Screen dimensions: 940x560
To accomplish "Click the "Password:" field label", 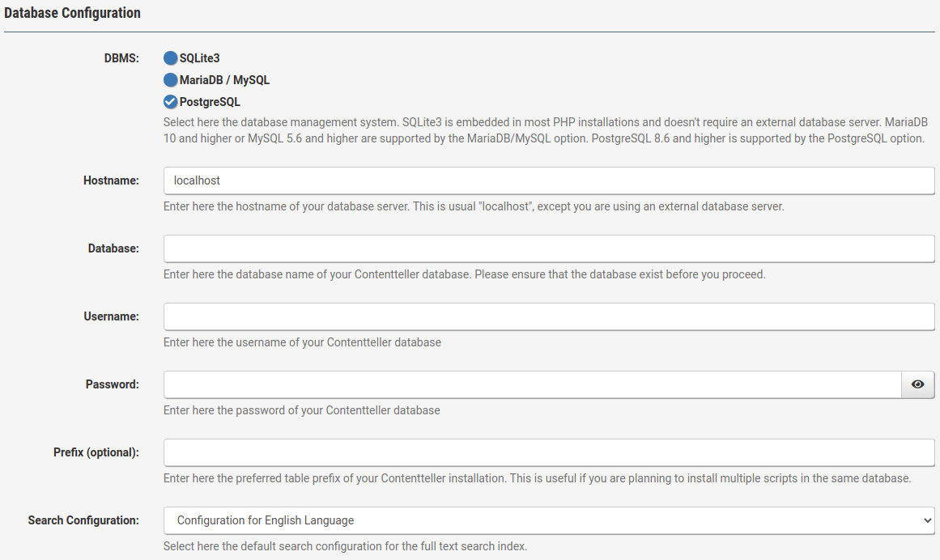I will pyautogui.click(x=112, y=384).
